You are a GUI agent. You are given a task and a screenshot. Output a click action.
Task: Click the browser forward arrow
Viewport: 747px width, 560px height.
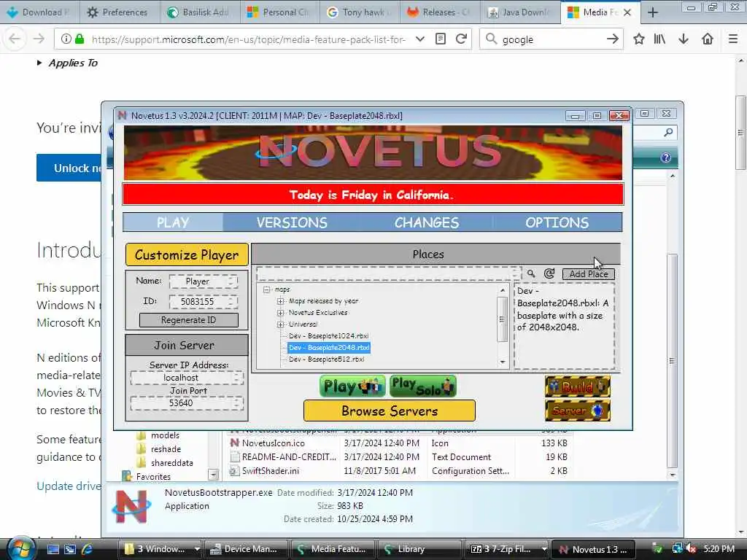coord(39,39)
